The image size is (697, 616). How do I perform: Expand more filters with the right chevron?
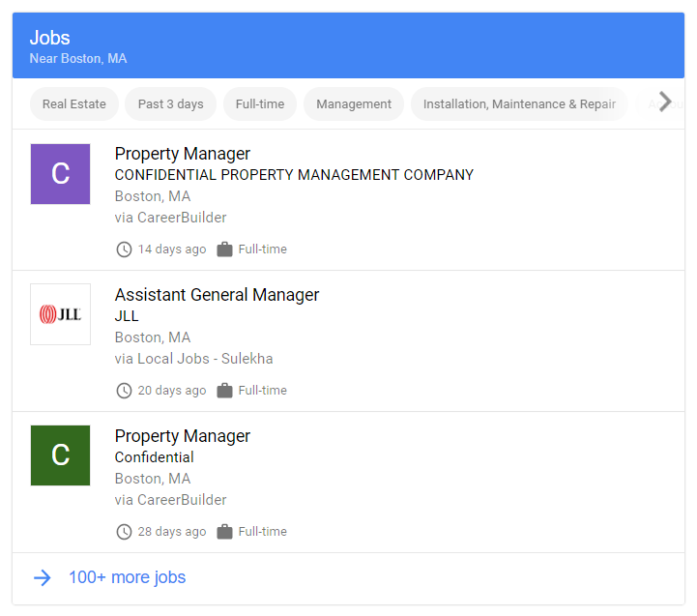[x=664, y=102]
